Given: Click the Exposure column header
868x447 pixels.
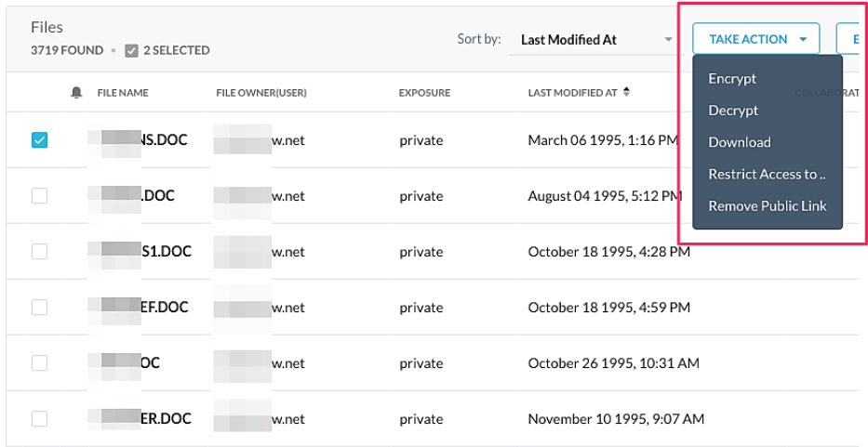Looking at the screenshot, I should [x=424, y=93].
